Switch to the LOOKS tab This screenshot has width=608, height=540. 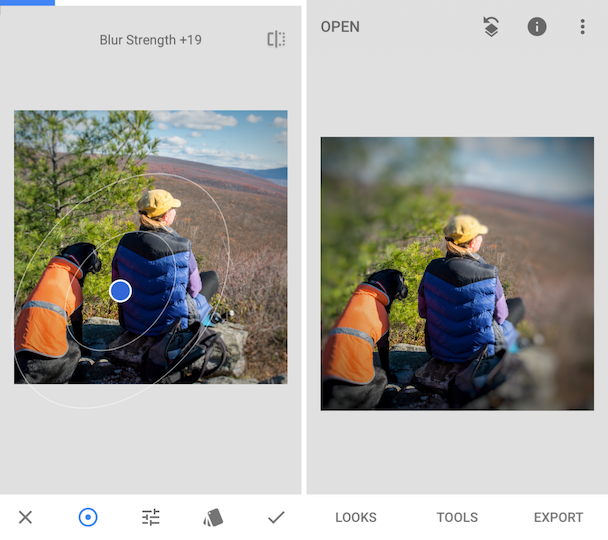click(x=356, y=518)
